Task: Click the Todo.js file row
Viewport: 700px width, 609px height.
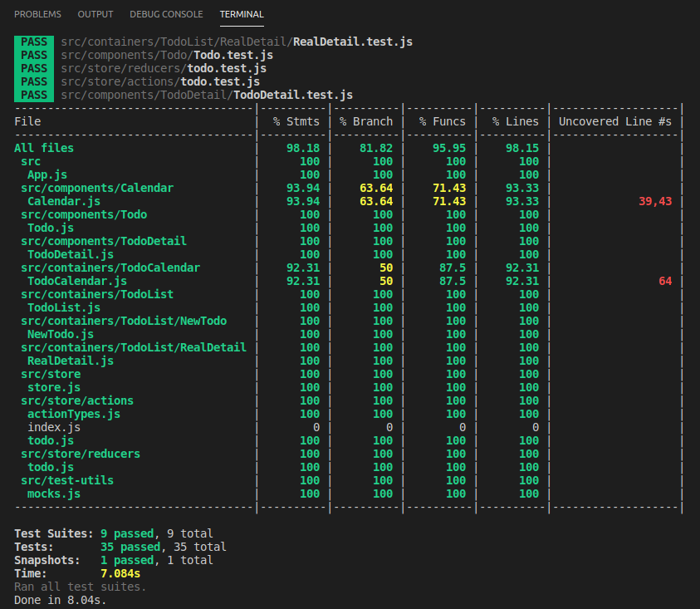Action: [51, 228]
